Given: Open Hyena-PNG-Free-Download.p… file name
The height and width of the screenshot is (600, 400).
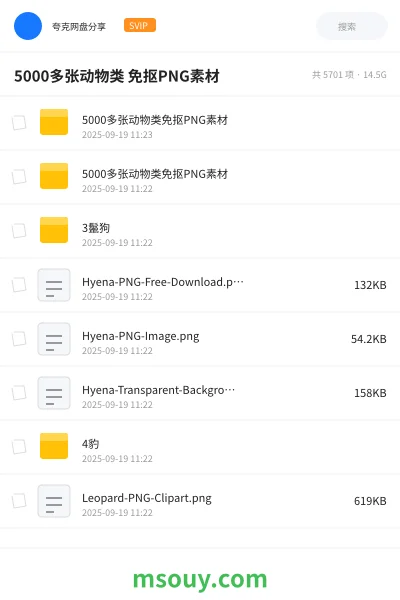Looking at the screenshot, I should pyautogui.click(x=163, y=282).
